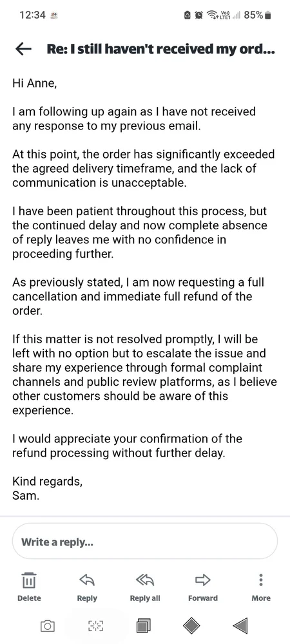Tap the 12:34 clock in the status bar
The height and width of the screenshot is (644, 290).
(32, 15)
